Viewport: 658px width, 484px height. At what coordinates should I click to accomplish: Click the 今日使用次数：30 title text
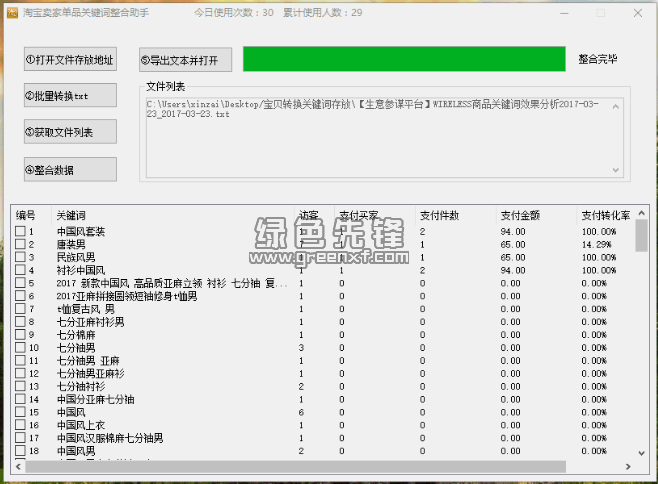point(233,13)
